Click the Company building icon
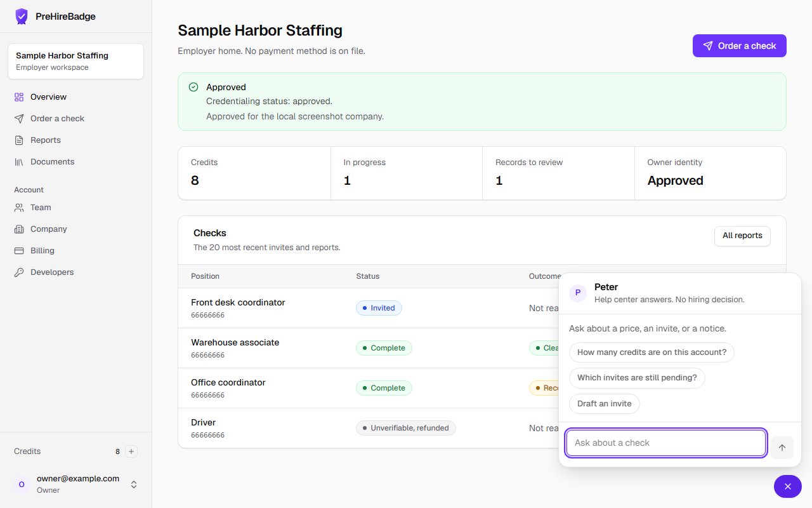Screen dimensions: 812x508 pyautogui.click(x=19, y=229)
